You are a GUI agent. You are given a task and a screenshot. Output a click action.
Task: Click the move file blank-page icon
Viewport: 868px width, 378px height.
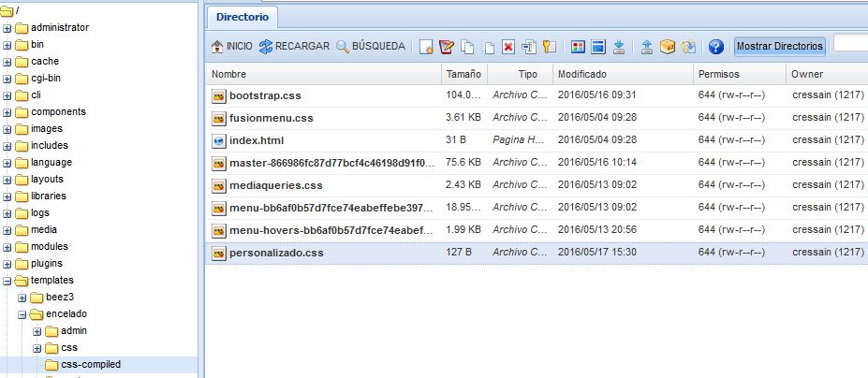point(489,47)
